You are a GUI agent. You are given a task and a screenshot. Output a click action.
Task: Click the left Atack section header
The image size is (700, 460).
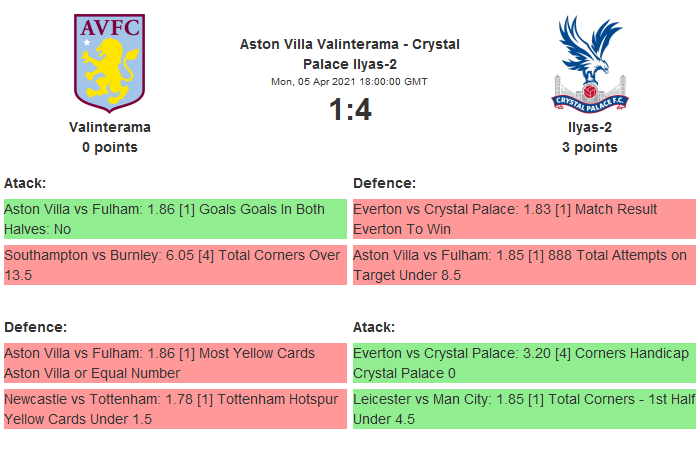[x=26, y=183]
